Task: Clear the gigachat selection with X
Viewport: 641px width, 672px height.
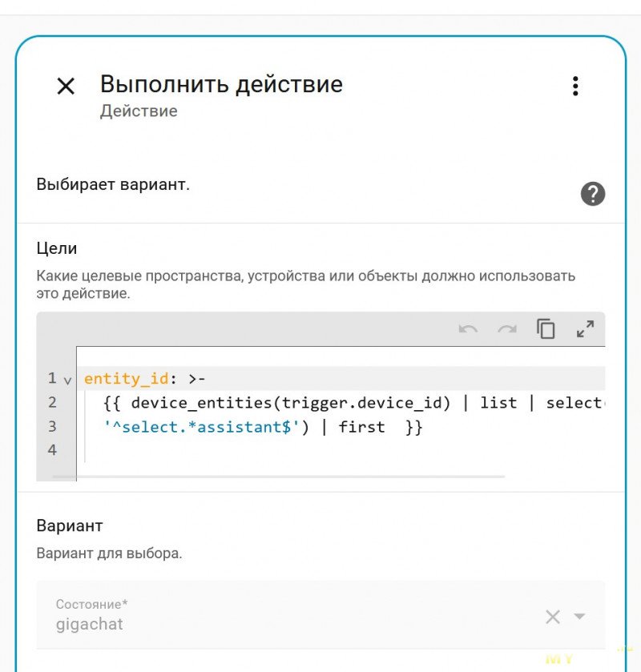Action: [553, 616]
